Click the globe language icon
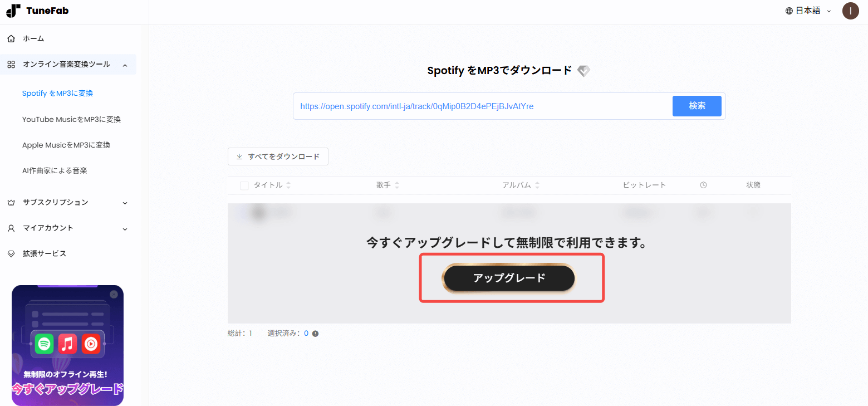 click(789, 11)
